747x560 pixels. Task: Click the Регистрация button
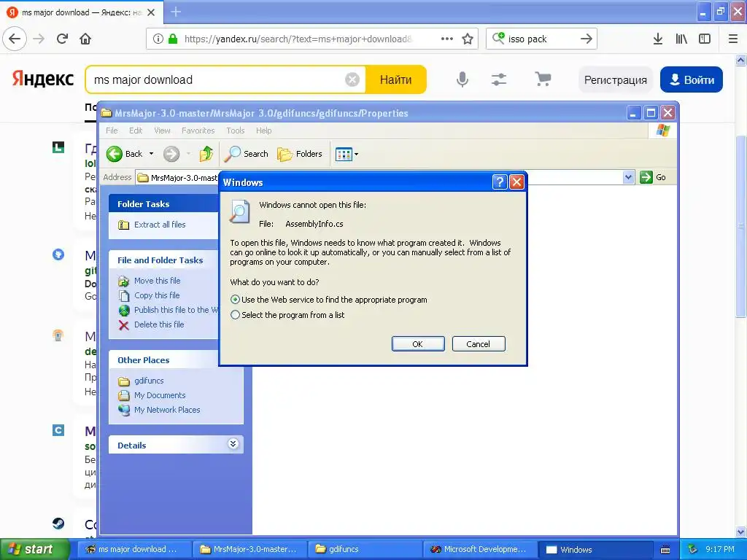[x=615, y=79]
